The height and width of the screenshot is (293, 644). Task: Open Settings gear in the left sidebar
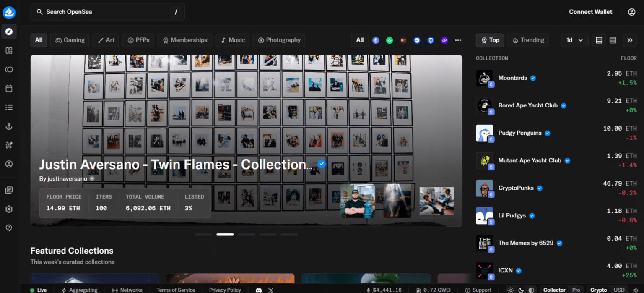pyautogui.click(x=9, y=209)
